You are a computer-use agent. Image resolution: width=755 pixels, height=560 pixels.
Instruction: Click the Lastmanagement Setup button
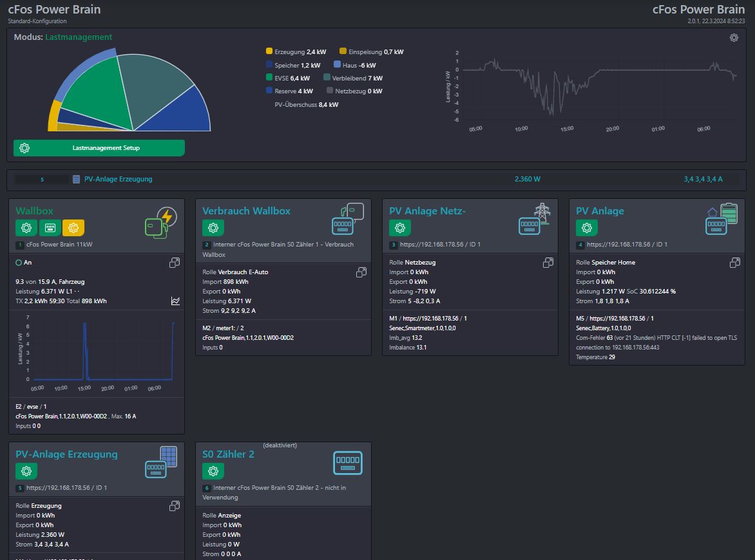pyautogui.click(x=99, y=148)
